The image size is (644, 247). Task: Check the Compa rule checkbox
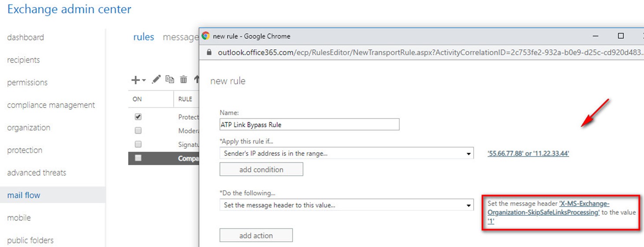point(138,158)
